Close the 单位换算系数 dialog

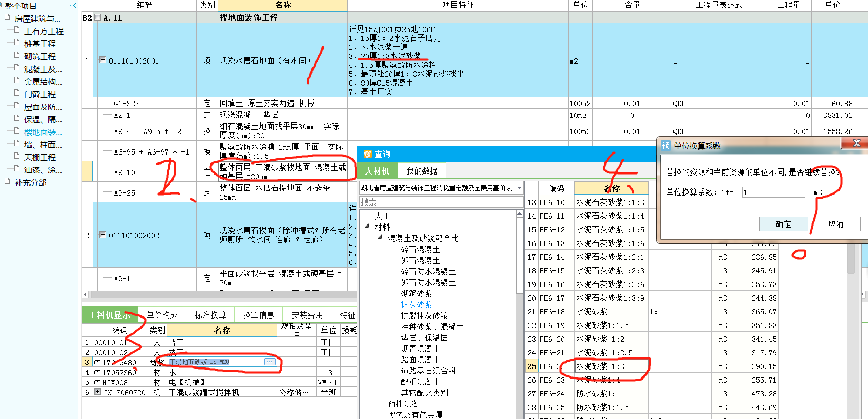[856, 143]
